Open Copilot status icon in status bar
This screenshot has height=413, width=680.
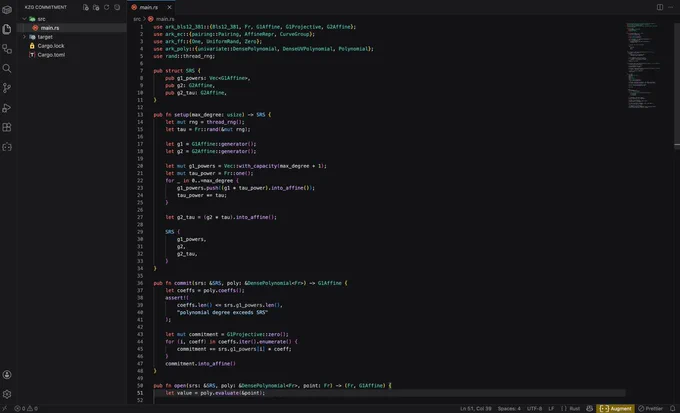tap(589, 409)
